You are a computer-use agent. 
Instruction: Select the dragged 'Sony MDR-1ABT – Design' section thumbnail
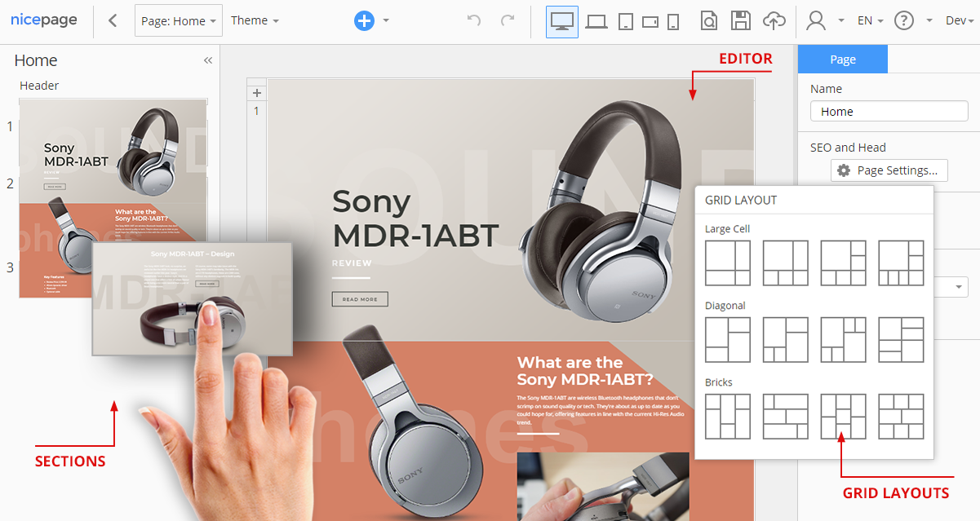(x=193, y=299)
